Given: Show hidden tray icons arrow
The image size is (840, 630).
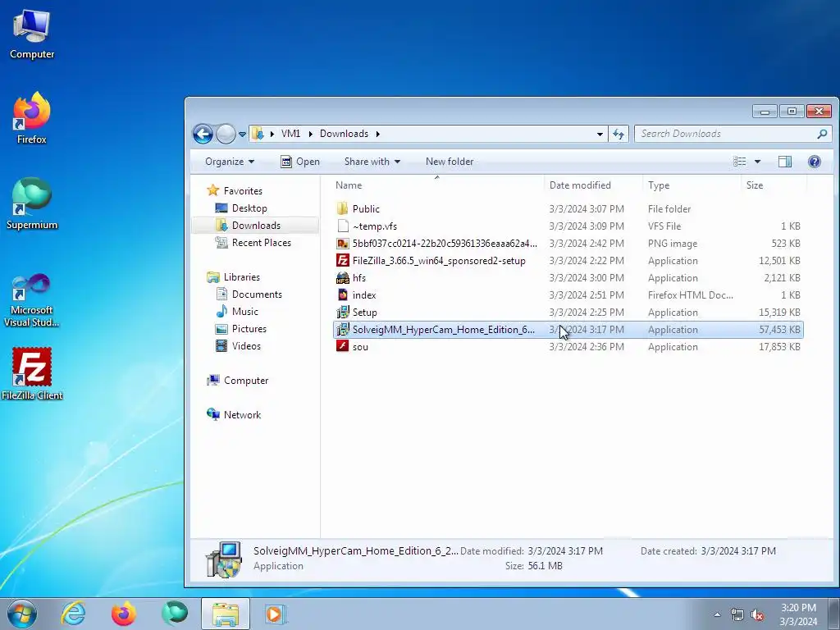Looking at the screenshot, I should [x=717, y=614].
